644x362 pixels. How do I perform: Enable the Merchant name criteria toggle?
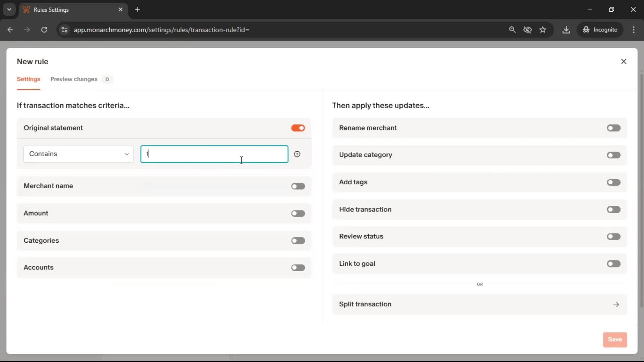point(298,186)
